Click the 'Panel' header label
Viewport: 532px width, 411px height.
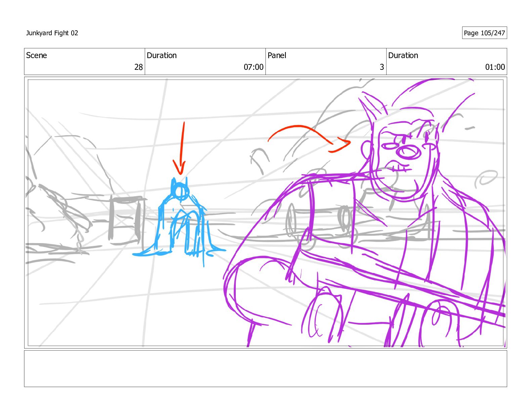[277, 55]
